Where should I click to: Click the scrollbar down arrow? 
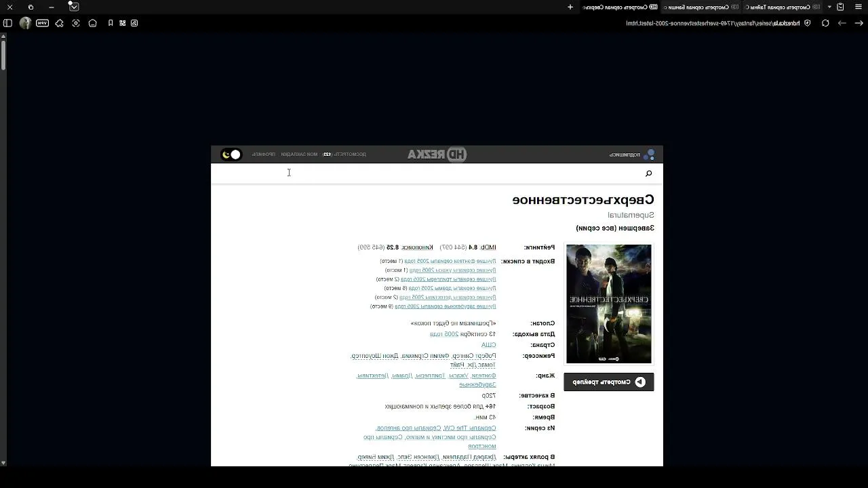pyautogui.click(x=3, y=463)
